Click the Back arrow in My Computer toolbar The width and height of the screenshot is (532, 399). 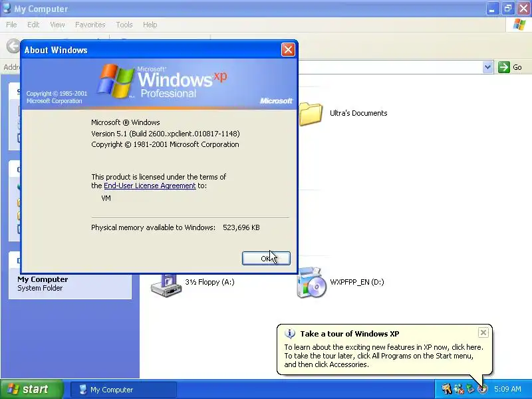click(13, 47)
